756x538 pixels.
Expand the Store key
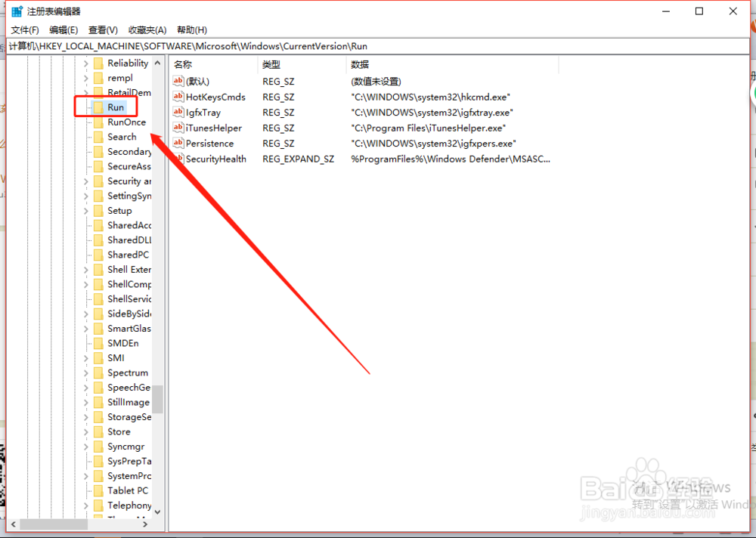click(x=86, y=432)
